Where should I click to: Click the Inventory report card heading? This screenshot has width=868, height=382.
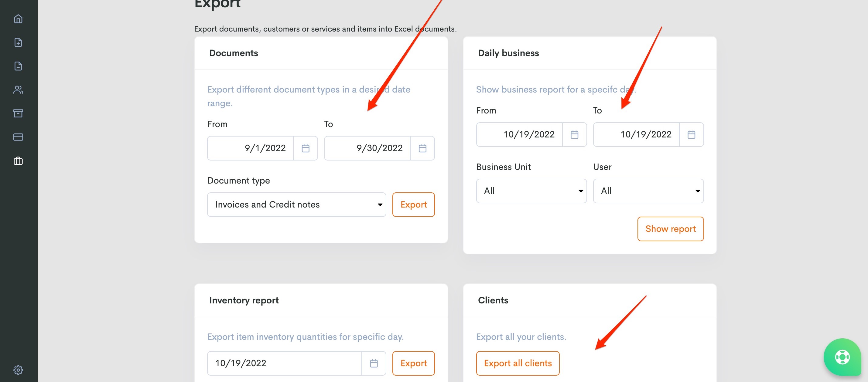244,300
